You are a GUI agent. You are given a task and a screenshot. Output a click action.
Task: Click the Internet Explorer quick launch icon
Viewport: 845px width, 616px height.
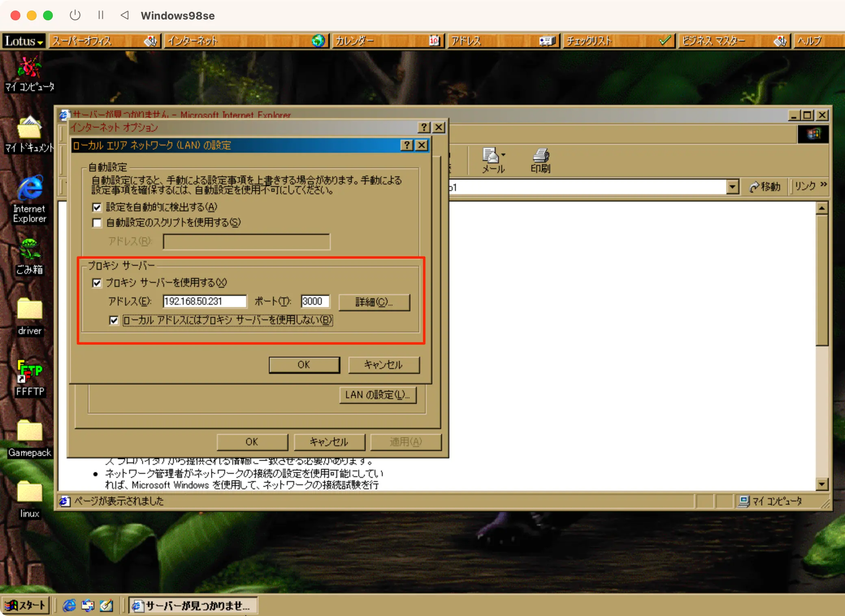(69, 605)
